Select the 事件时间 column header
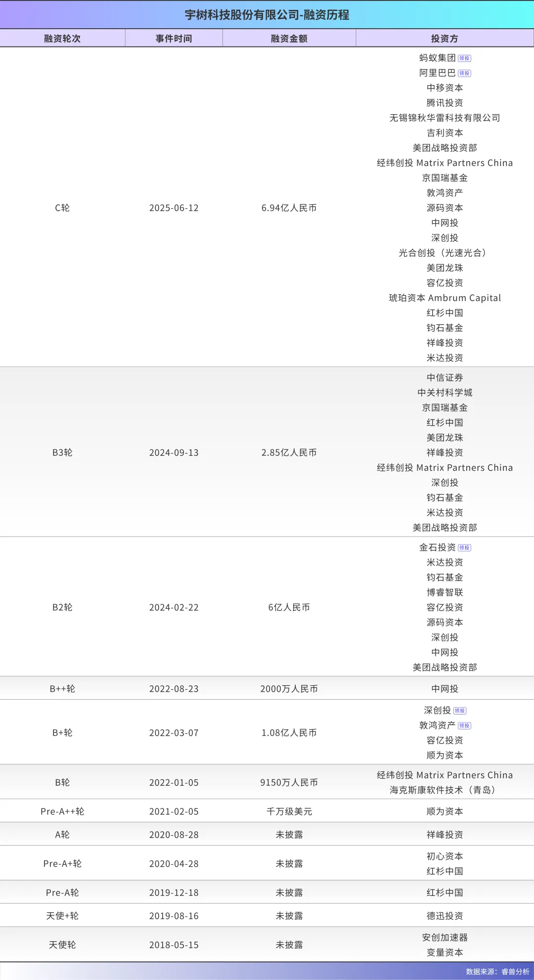The image size is (534, 980). pyautogui.click(x=174, y=39)
